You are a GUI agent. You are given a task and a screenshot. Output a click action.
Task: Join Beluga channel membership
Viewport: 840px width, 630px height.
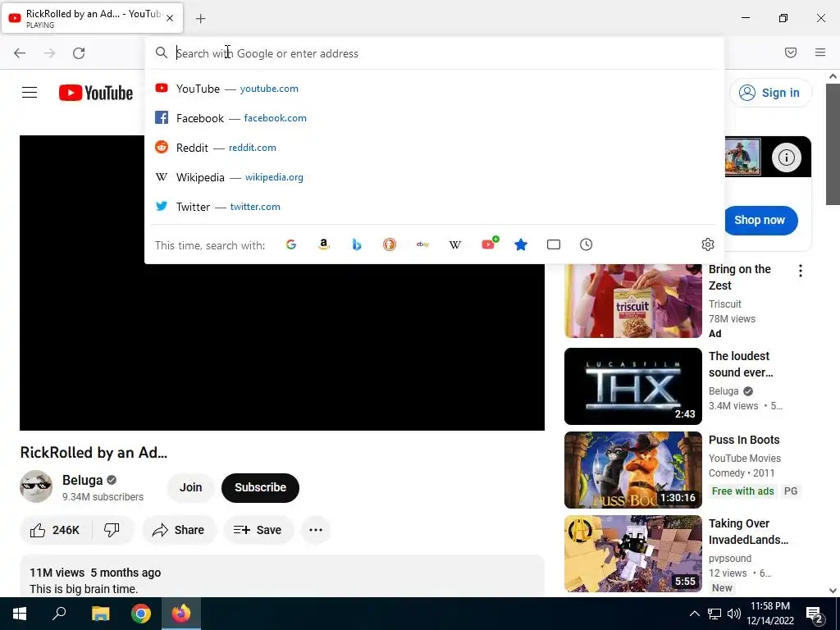point(190,487)
